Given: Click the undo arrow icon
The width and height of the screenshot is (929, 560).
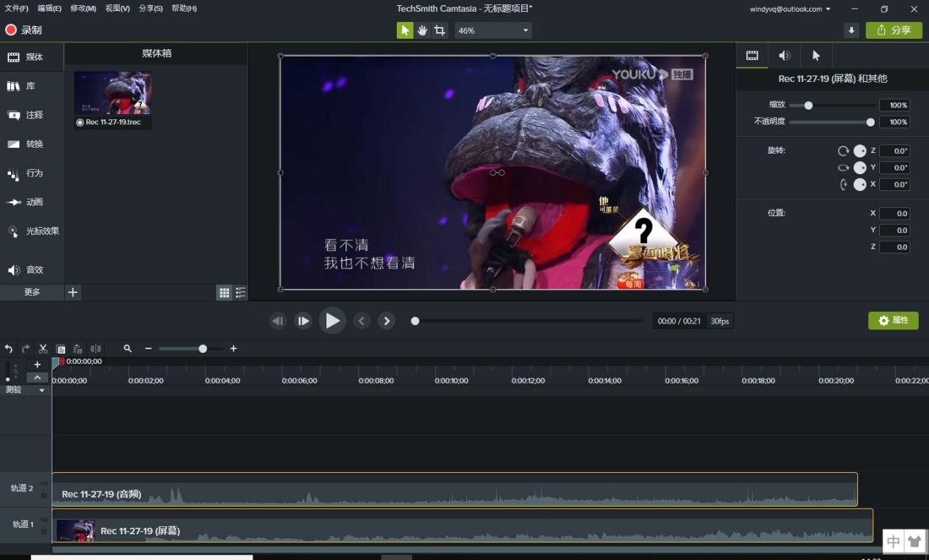Looking at the screenshot, I should point(9,349).
